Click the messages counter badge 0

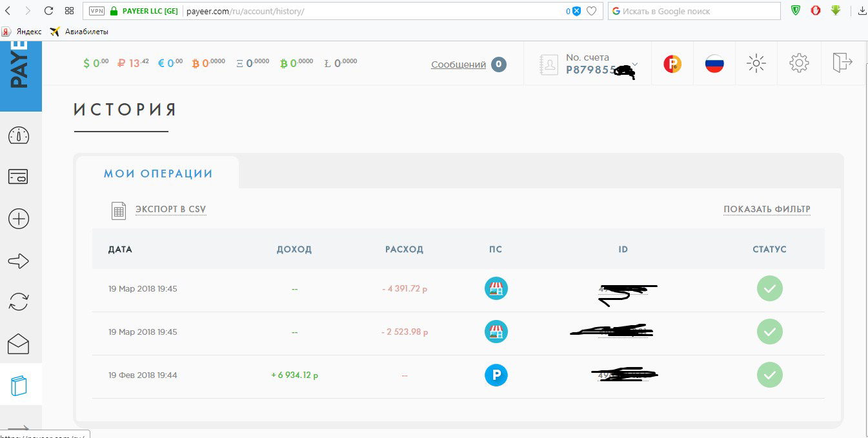click(498, 65)
